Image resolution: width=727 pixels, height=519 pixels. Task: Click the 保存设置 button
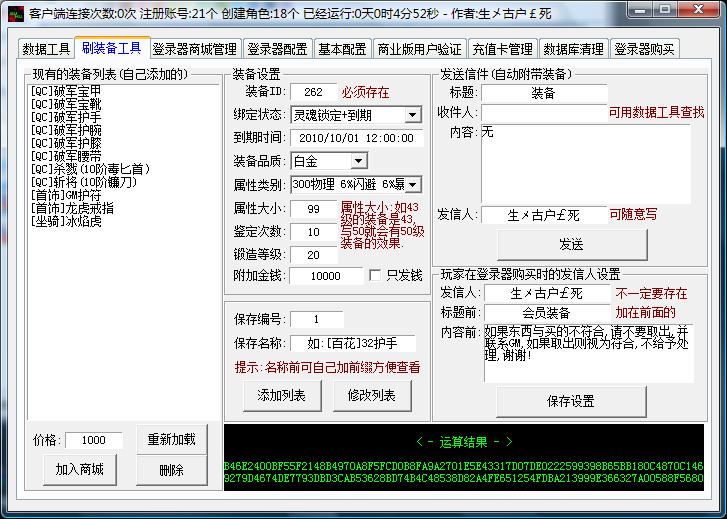[x=570, y=401]
